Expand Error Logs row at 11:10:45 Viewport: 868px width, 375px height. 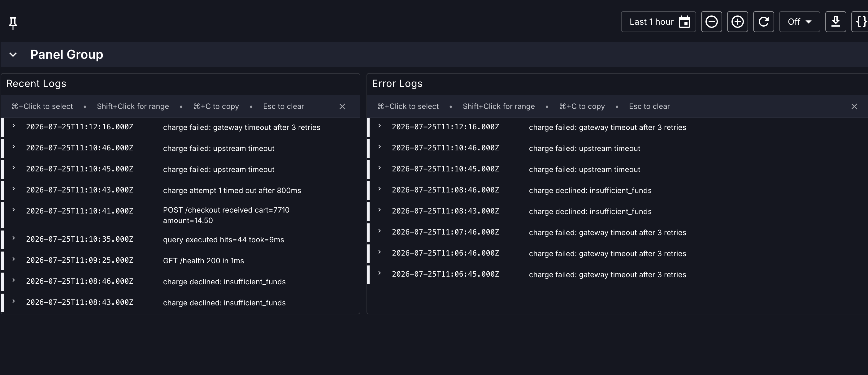(380, 168)
